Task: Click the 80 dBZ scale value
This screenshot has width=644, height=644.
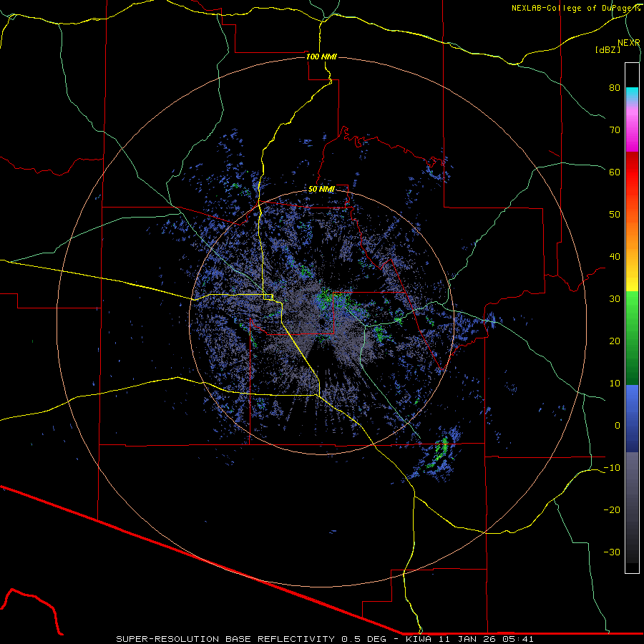Action: click(x=615, y=87)
